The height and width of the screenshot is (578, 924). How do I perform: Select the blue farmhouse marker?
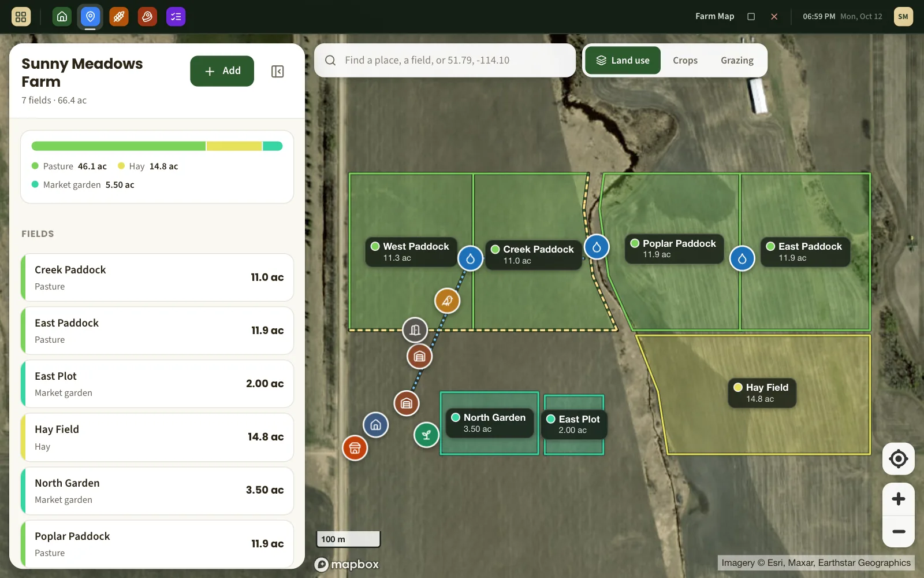pyautogui.click(x=375, y=425)
